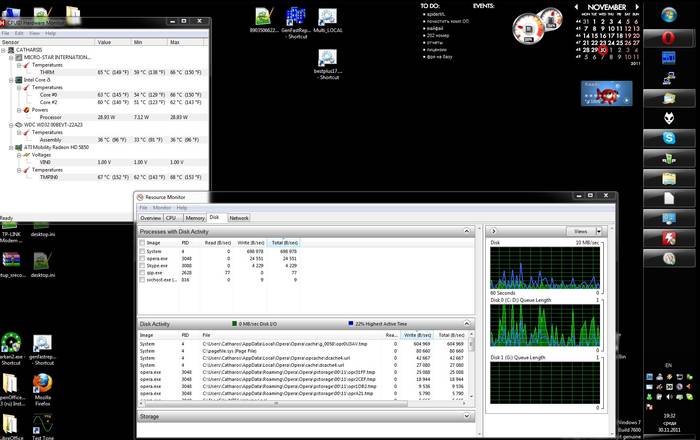The width and height of the screenshot is (700, 440).
Task: Expand the Storage section
Action: pos(467,416)
